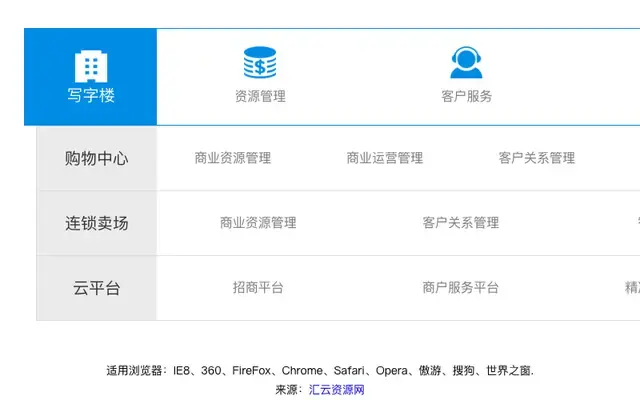Follow the 汇云资源网 source link

pos(337,390)
